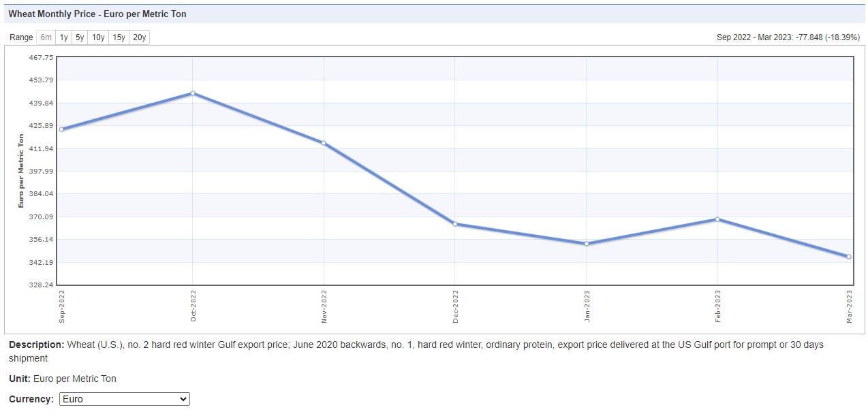Viewport: 868px width, 416px height.
Task: Click the Wheat Monthly Price heading
Action: pyautogui.click(x=97, y=14)
